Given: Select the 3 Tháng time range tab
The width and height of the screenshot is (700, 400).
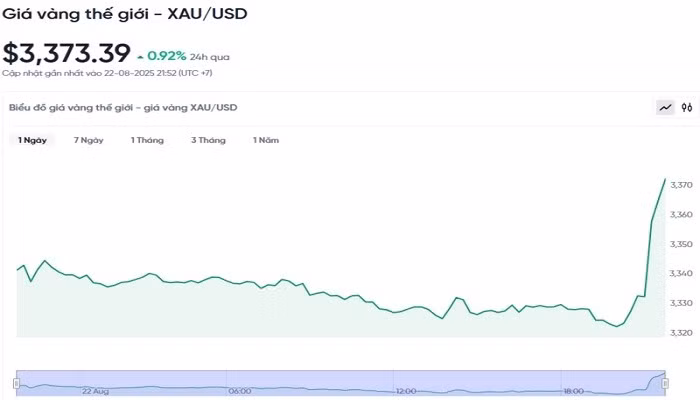Looking at the screenshot, I should click(208, 140).
